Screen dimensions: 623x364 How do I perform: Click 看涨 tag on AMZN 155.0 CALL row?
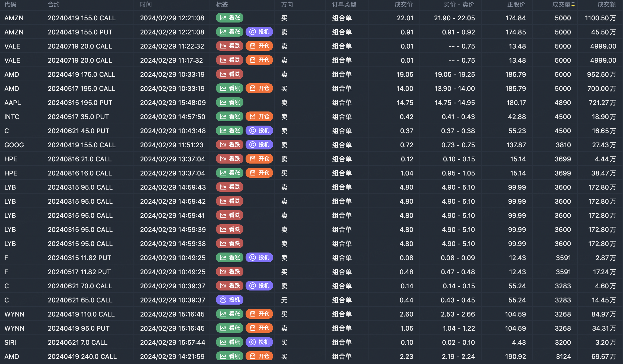[230, 18]
